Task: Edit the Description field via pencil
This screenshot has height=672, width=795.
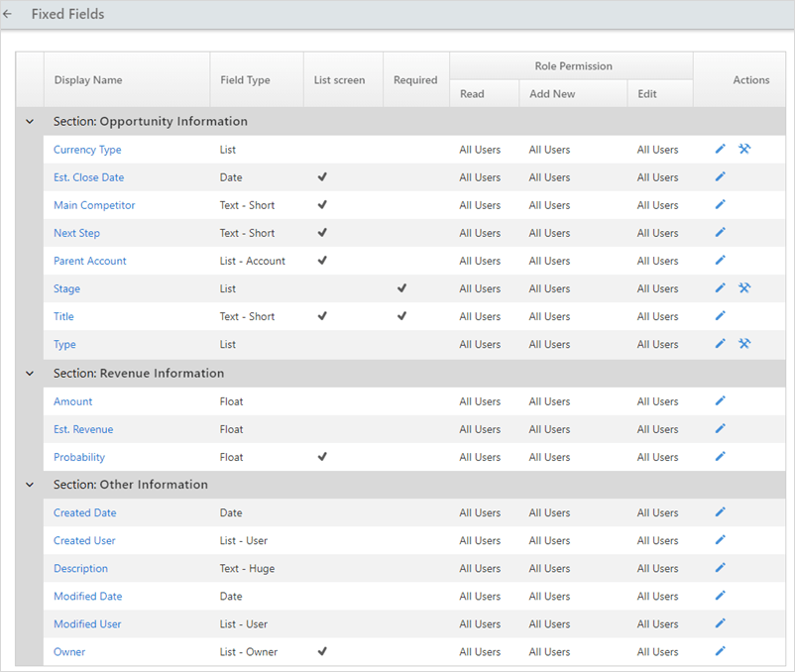Action: (x=720, y=568)
